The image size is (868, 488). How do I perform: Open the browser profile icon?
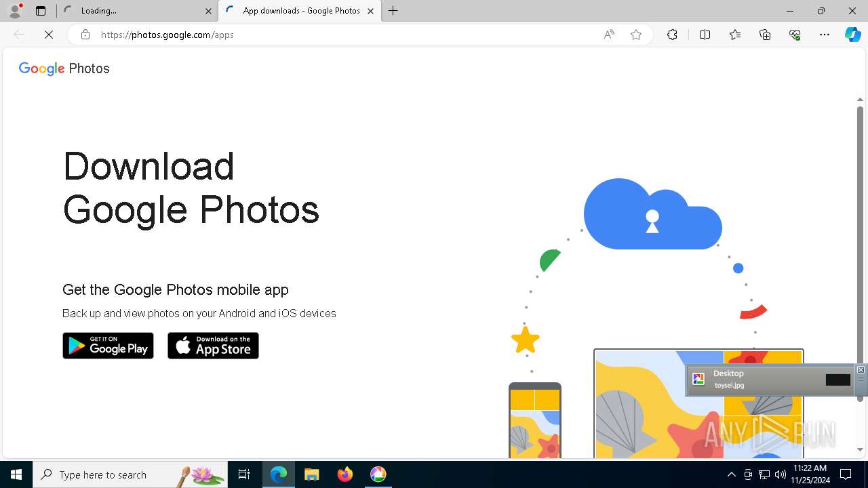[15, 11]
